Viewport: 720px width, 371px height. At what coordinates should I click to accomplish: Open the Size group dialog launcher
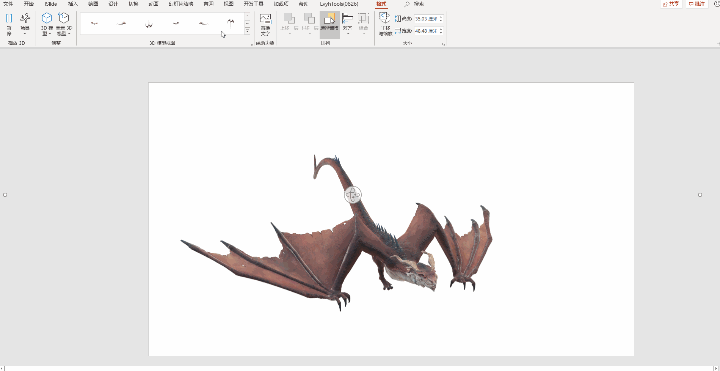click(444, 44)
